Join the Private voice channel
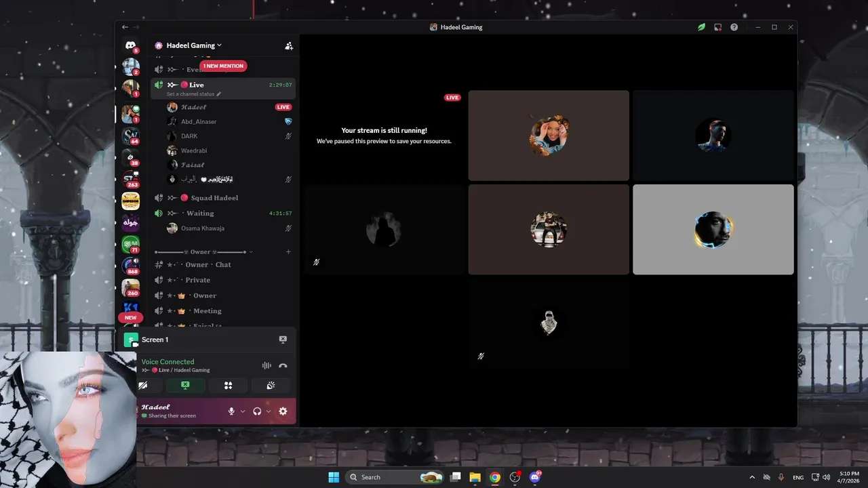 click(222, 280)
